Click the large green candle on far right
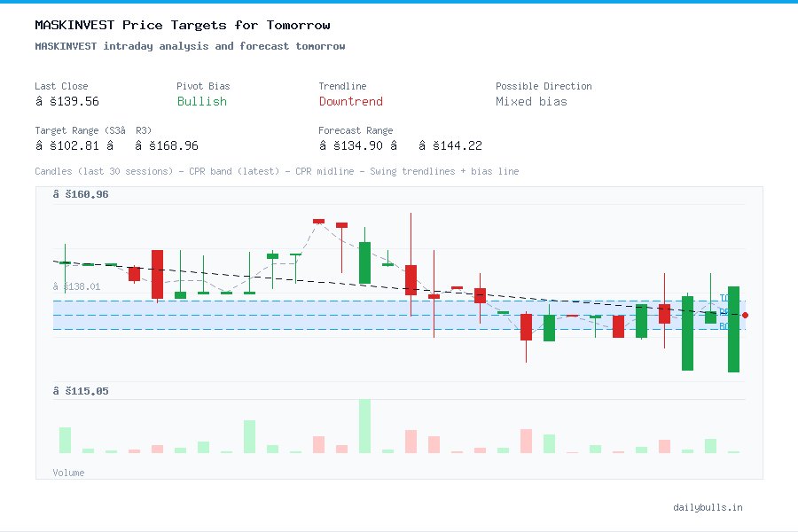 [x=734, y=328]
